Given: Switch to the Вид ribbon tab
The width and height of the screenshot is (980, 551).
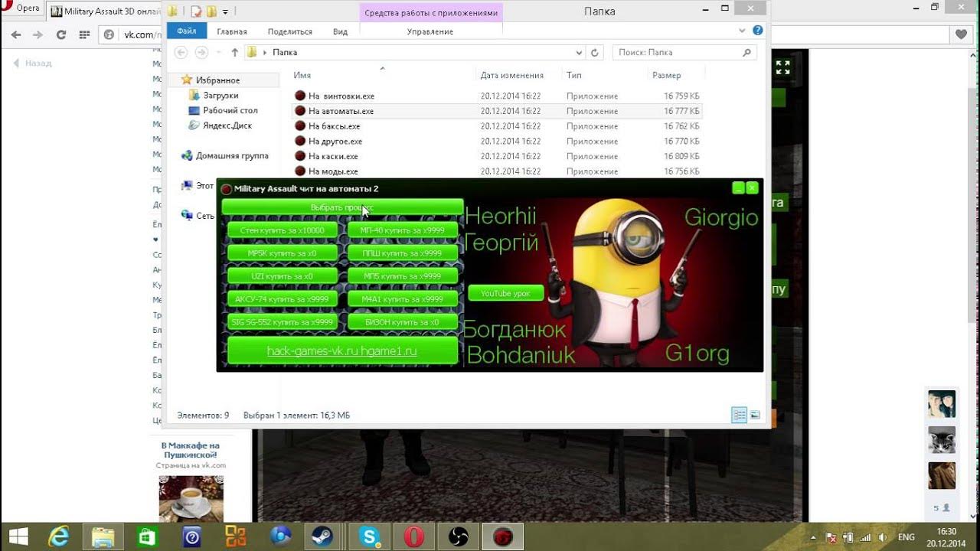Looking at the screenshot, I should pyautogui.click(x=340, y=31).
